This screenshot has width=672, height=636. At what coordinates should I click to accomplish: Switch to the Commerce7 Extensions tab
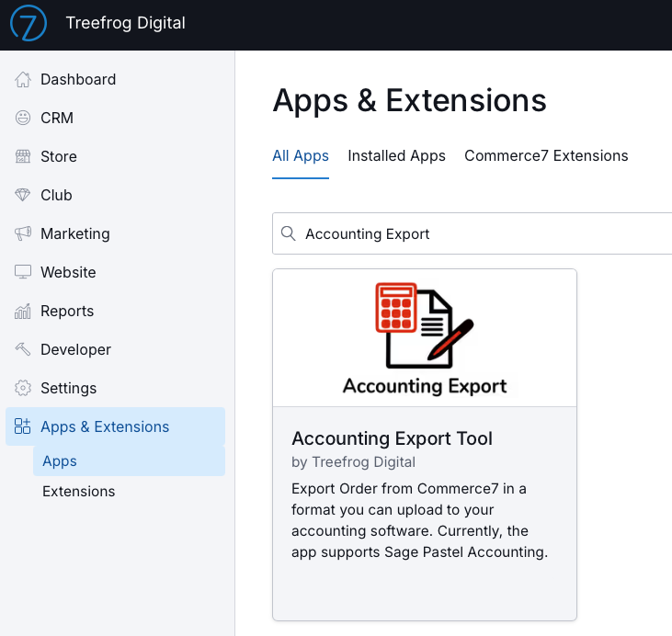pyautogui.click(x=546, y=156)
